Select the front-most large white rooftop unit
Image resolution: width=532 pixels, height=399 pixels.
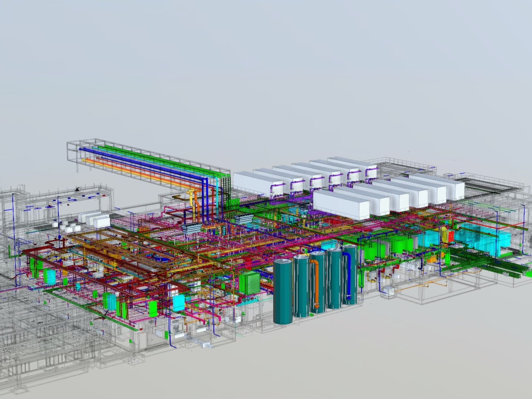(341, 204)
